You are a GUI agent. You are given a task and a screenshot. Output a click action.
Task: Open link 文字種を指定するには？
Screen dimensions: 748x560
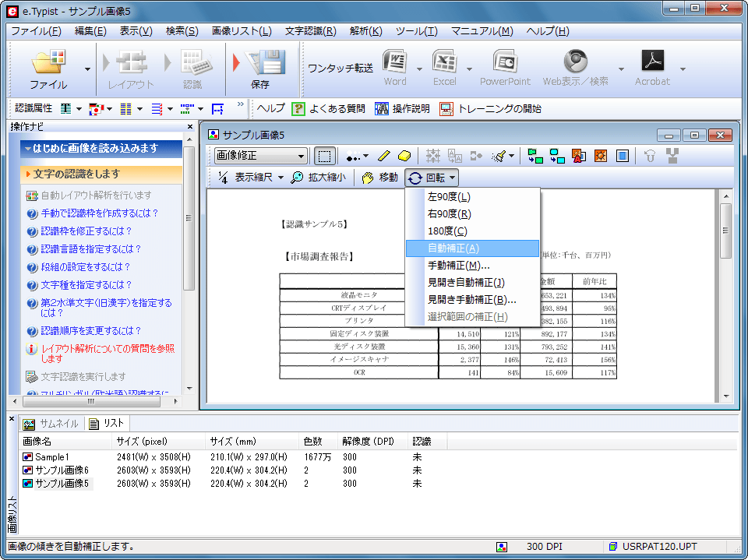click(x=86, y=285)
